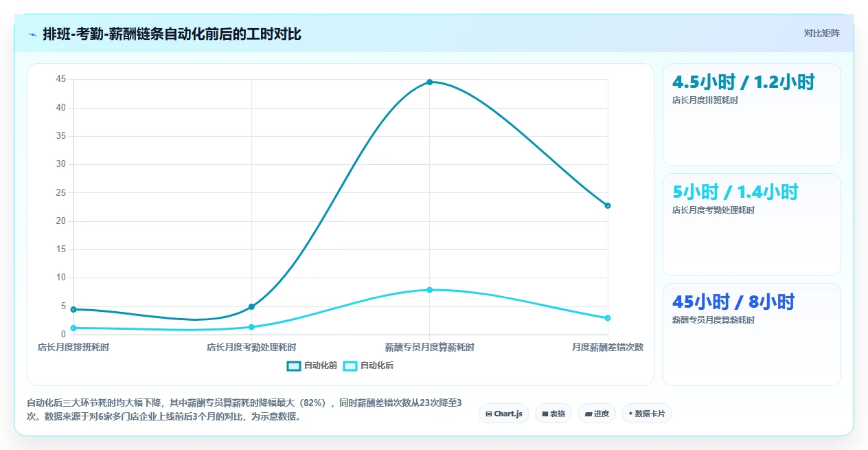Click the 薪酬专员月度算薪耗时 card caption
The width and height of the screenshot is (868, 450).
coord(713,320)
